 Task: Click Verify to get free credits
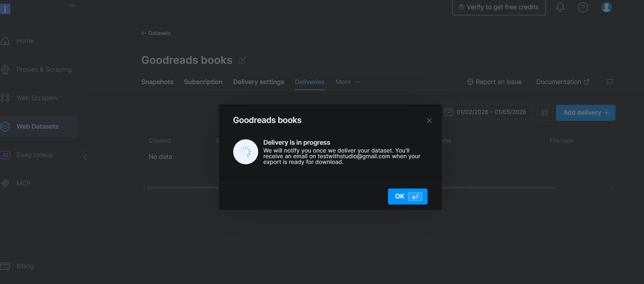point(499,7)
